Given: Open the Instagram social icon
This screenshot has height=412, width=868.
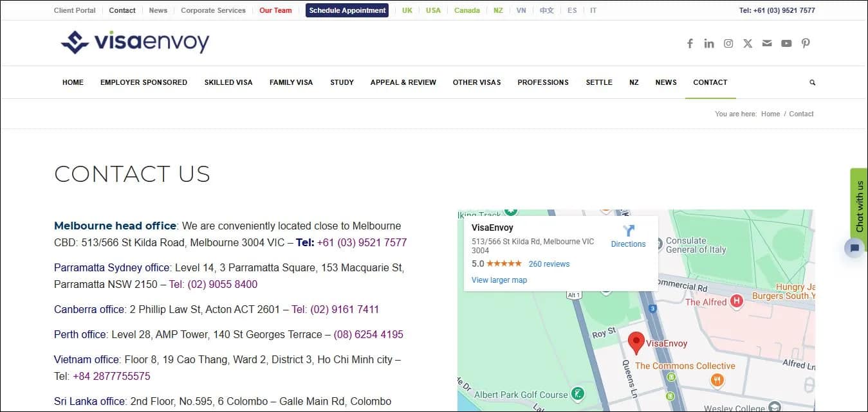Looking at the screenshot, I should (x=728, y=44).
